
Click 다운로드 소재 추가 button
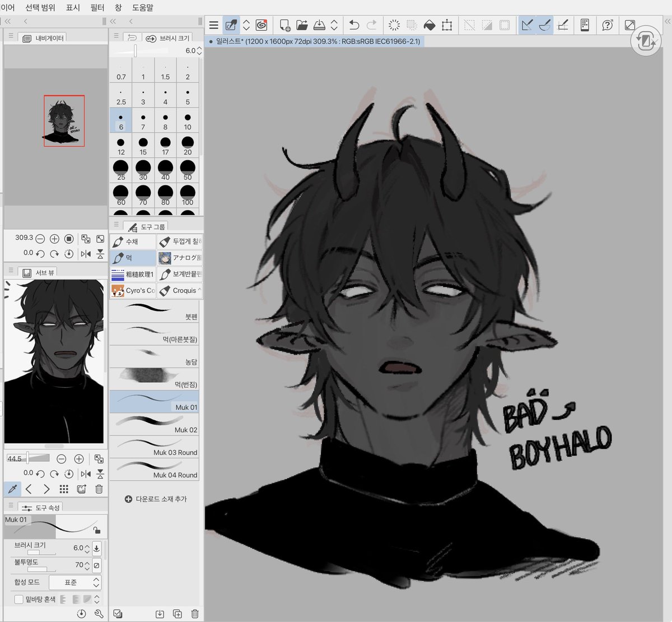tap(156, 499)
